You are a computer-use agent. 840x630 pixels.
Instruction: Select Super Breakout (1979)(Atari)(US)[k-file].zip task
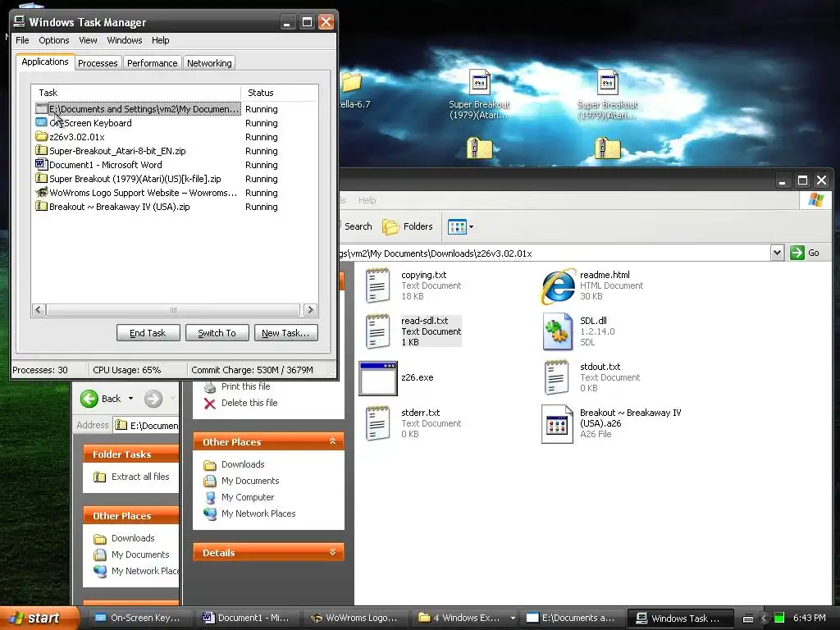pyautogui.click(x=157, y=179)
